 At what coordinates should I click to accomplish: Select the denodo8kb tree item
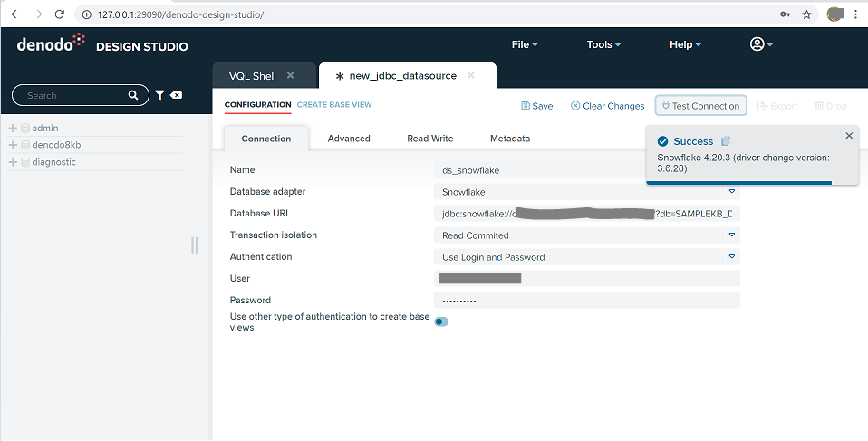56,145
